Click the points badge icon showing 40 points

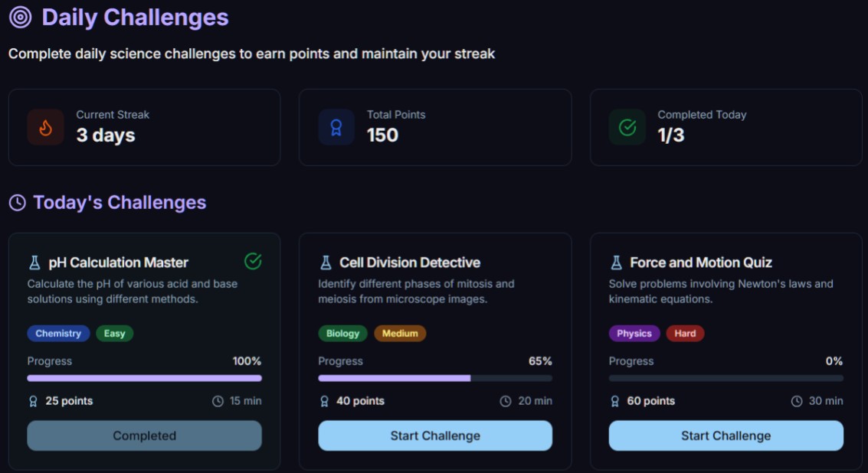(x=326, y=400)
